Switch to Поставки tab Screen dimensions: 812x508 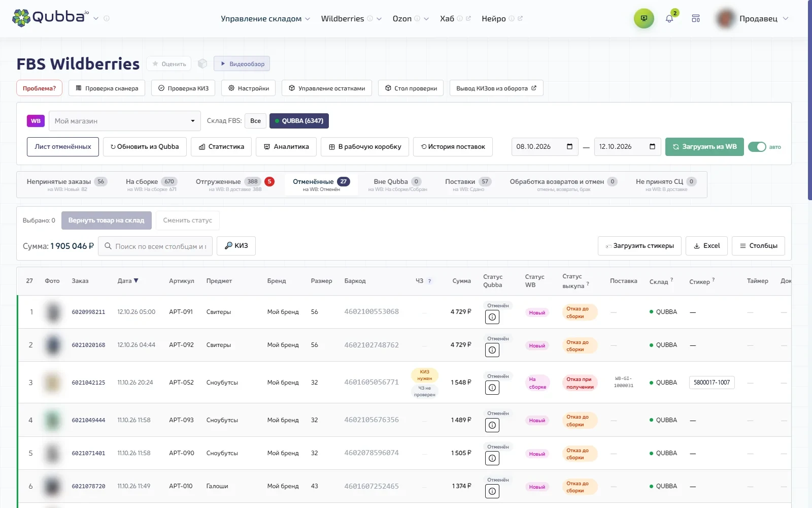(468, 185)
